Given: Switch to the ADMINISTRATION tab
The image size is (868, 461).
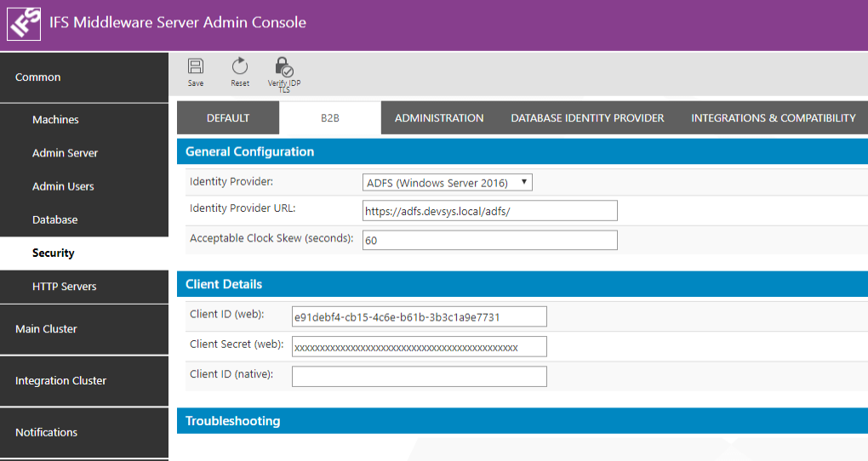Looking at the screenshot, I should coord(439,118).
